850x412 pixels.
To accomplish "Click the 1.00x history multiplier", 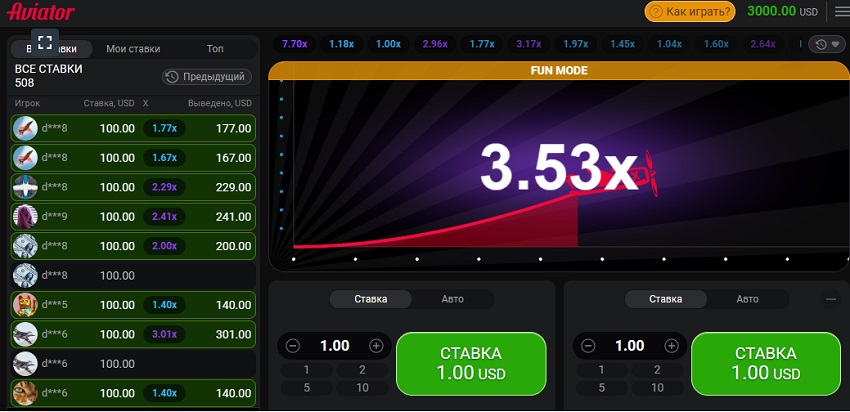I will point(388,44).
